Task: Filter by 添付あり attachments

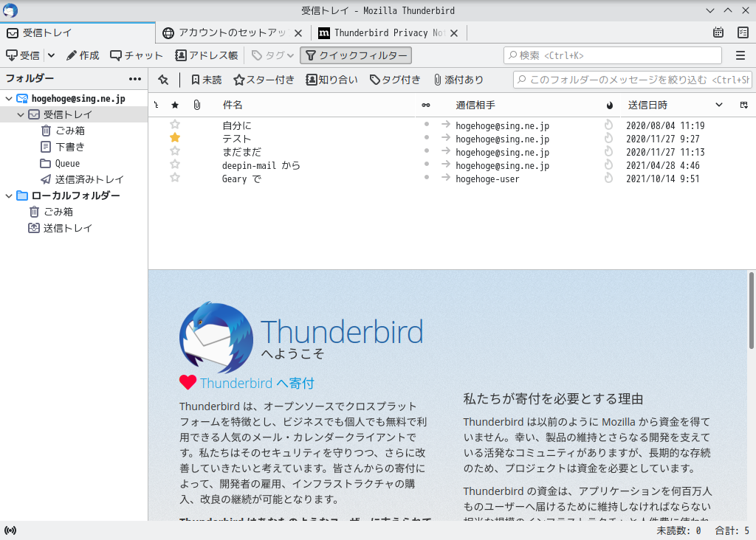Action: (x=458, y=80)
